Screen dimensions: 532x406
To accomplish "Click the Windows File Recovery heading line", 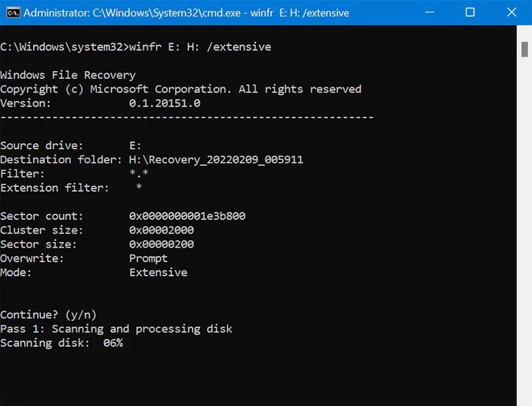I will pos(68,74).
